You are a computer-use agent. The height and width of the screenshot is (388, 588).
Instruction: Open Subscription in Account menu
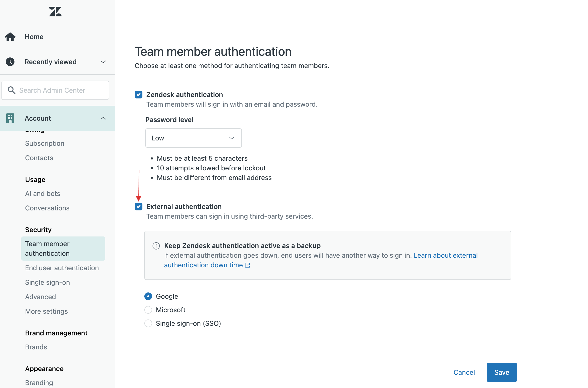(x=45, y=143)
